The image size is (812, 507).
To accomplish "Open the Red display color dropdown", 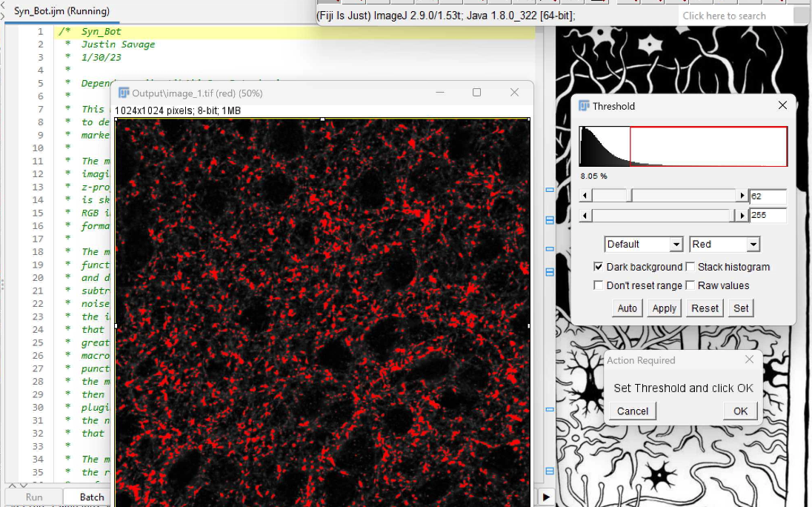I will pos(724,245).
